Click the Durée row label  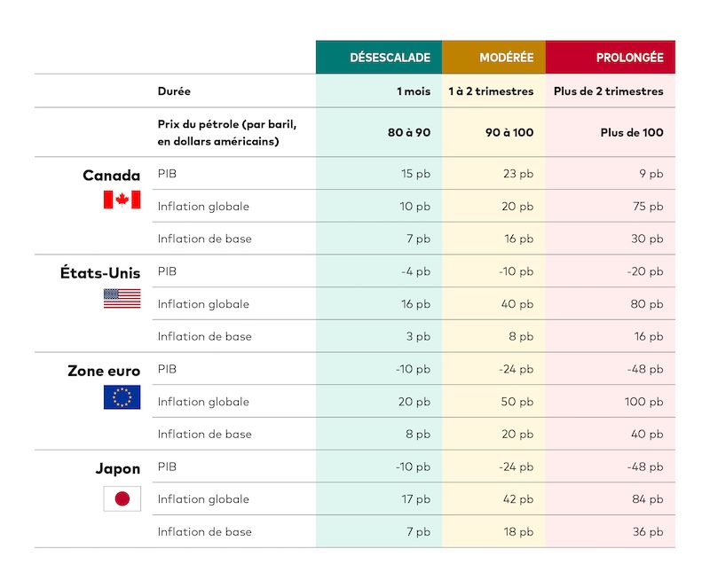pyautogui.click(x=174, y=91)
